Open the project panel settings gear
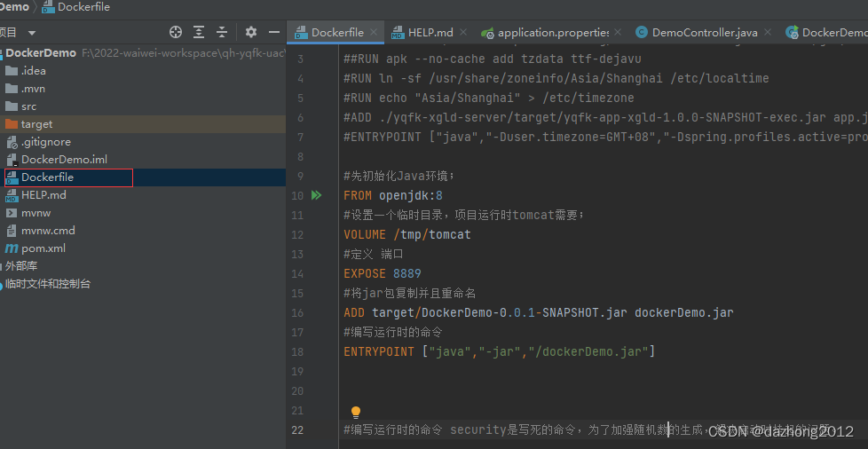The height and width of the screenshot is (449, 868). click(251, 32)
